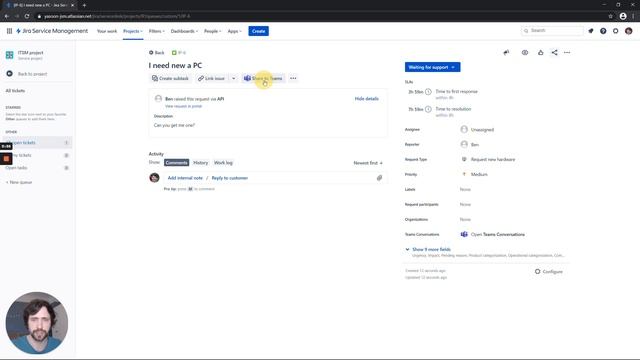Click New queue in sidebar
This screenshot has width=640, height=360.
[x=19, y=182]
